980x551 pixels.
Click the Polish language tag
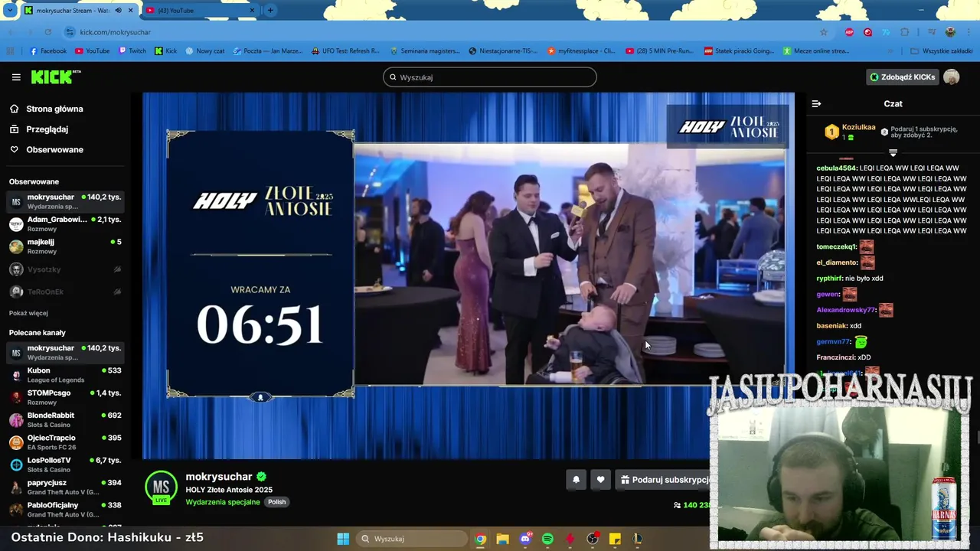(276, 502)
